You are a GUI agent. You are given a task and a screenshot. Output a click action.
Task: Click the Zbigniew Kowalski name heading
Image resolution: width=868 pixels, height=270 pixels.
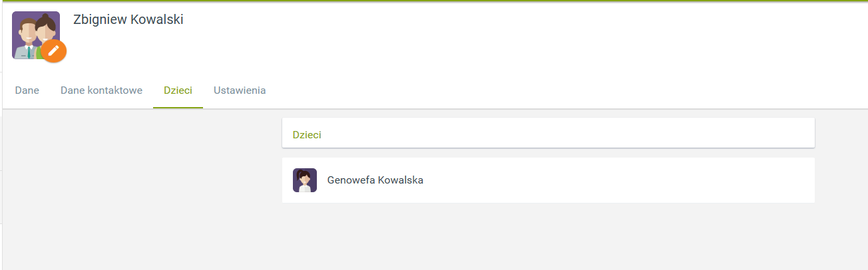pyautogui.click(x=128, y=20)
